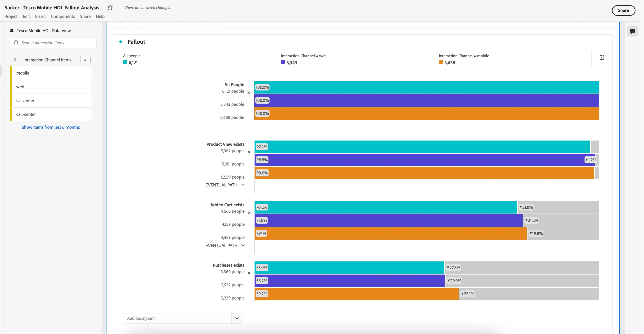
Task: Click the visualization export icon beside the legend
Action: [x=602, y=57]
